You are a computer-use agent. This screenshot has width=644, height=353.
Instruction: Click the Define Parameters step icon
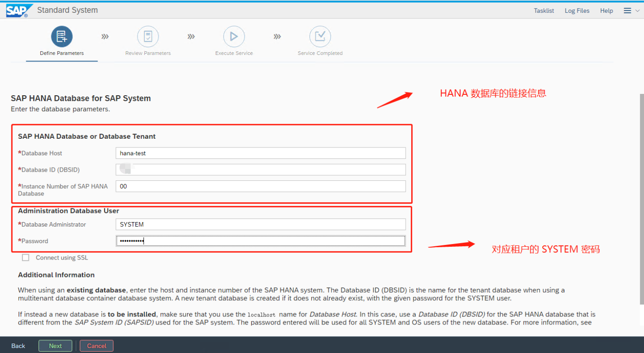[x=61, y=37]
